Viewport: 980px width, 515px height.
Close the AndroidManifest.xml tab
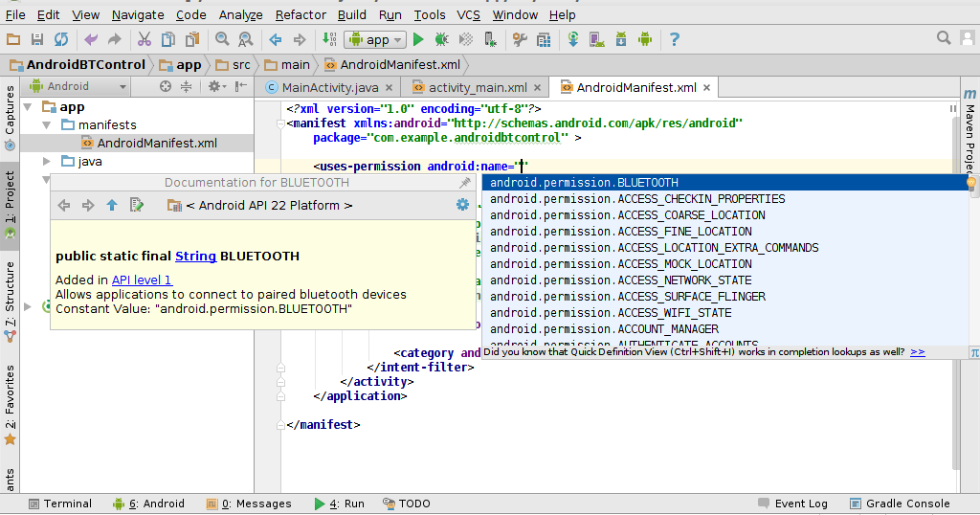click(x=706, y=87)
